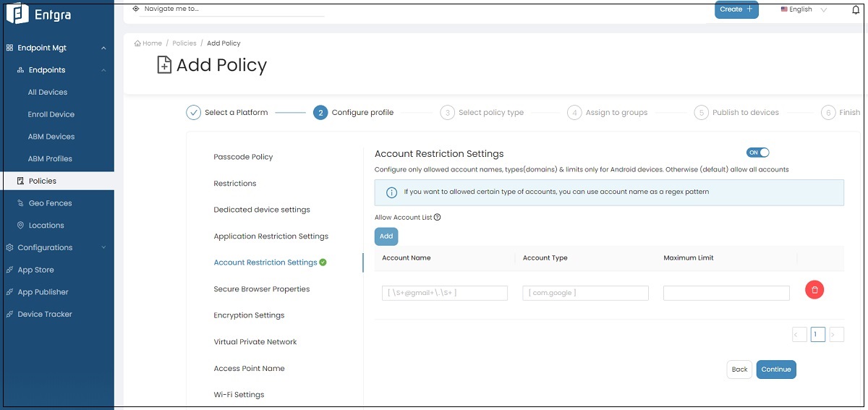This screenshot has height=410, width=868.
Task: Click the Publish to devices step
Action: (x=736, y=112)
